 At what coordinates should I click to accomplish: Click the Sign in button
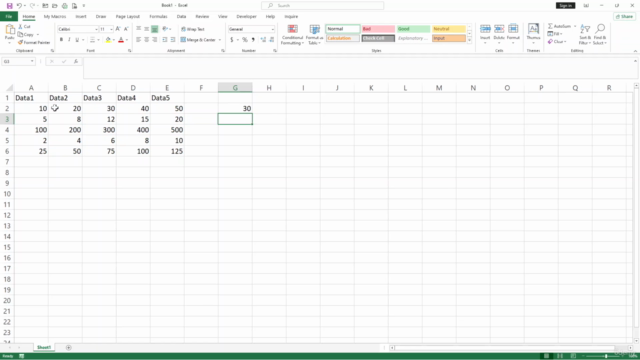(x=565, y=6)
